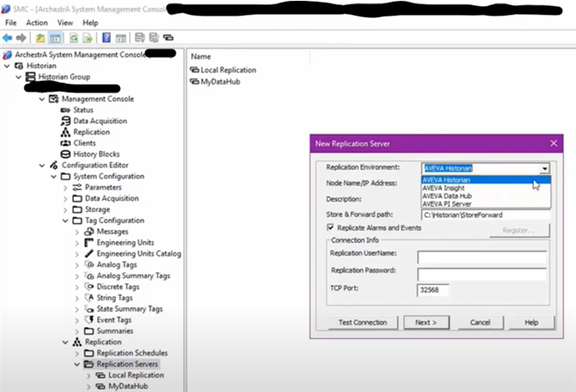
Task: Click the Discrete Tags icon
Action: coord(89,287)
